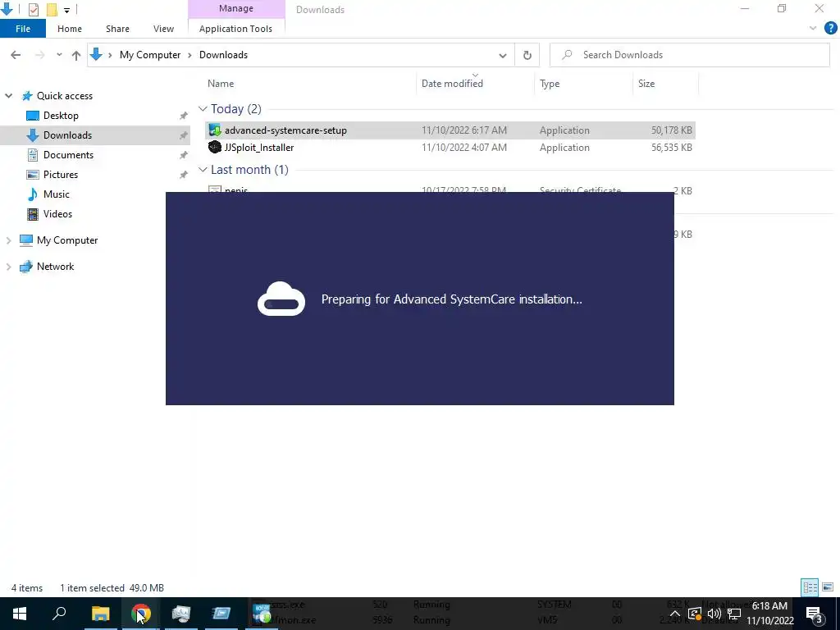
Task: Open Documents in the navigation pane
Action: 68,155
